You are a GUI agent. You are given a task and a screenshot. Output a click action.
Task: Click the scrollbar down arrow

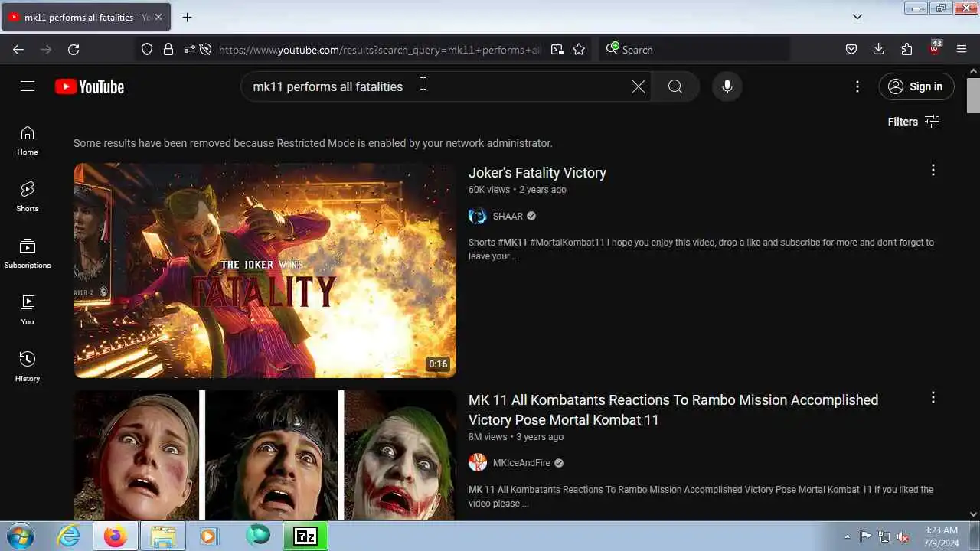973,514
